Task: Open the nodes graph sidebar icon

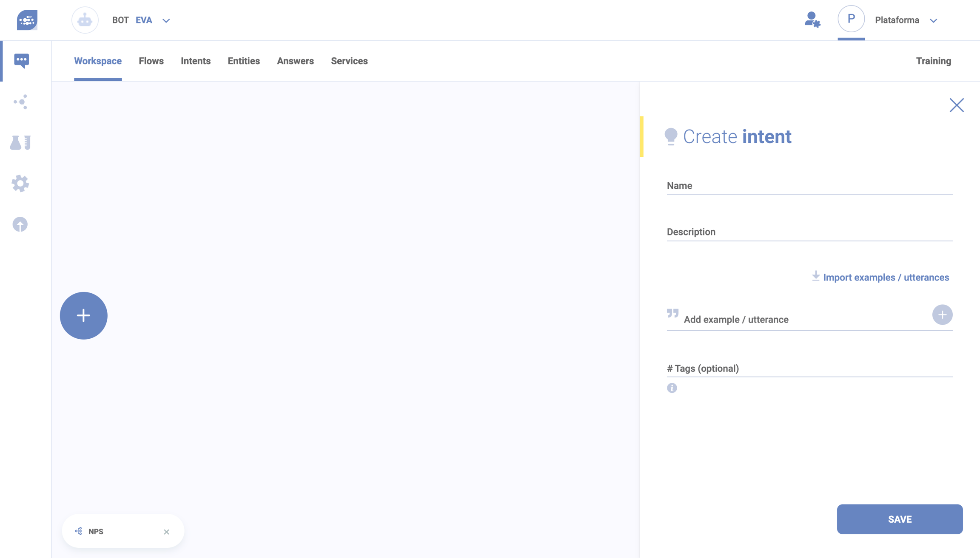Action: click(20, 102)
